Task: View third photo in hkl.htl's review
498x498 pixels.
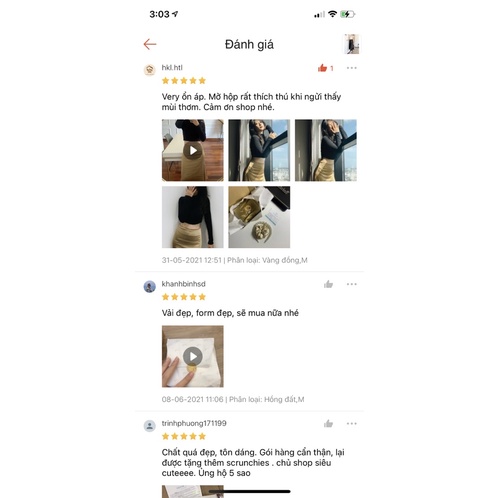Action: tap(326, 150)
